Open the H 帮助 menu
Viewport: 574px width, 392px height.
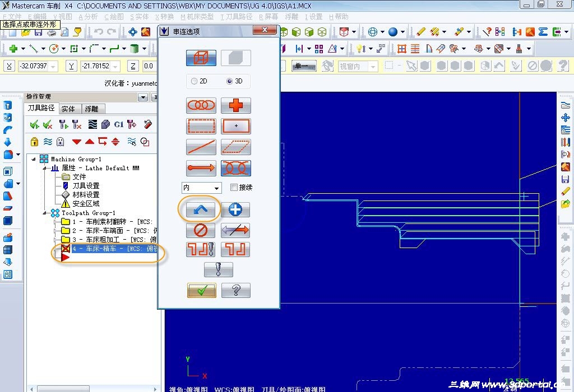(339, 17)
